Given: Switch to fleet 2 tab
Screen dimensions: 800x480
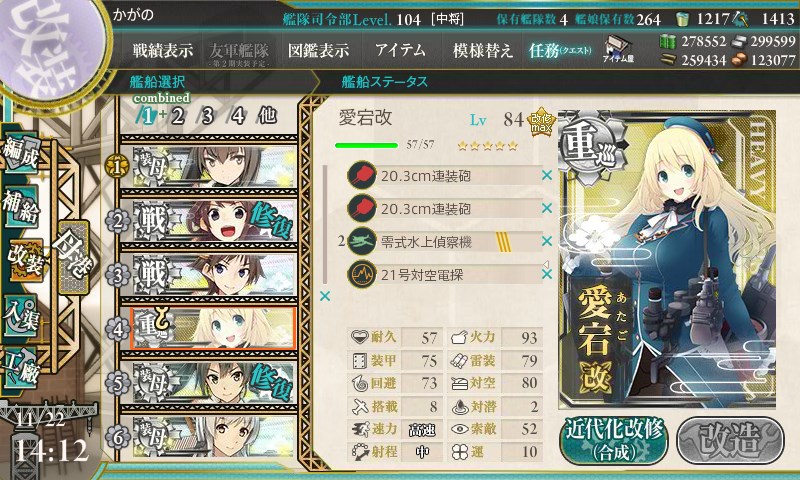Looking at the screenshot, I should (x=178, y=116).
